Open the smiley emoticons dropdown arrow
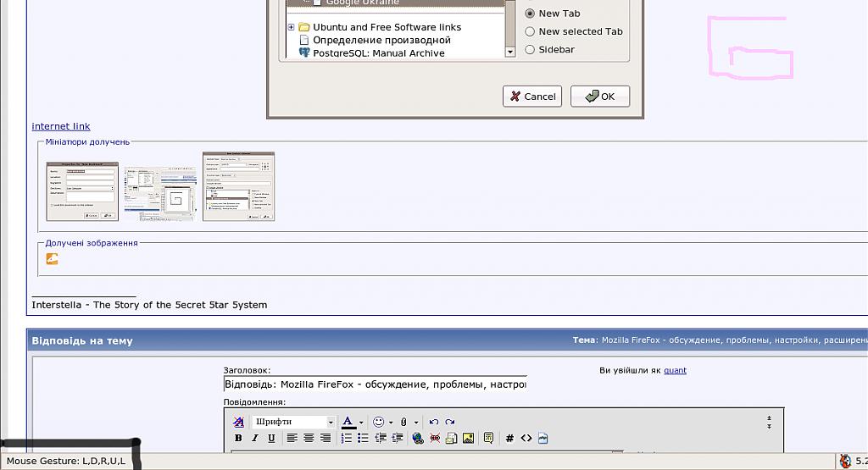 [x=391, y=423]
